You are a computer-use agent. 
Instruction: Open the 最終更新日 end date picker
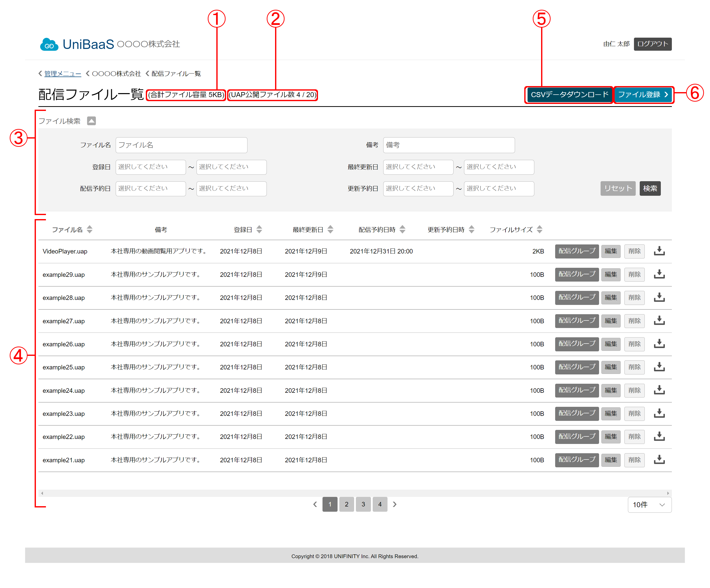tap(499, 167)
